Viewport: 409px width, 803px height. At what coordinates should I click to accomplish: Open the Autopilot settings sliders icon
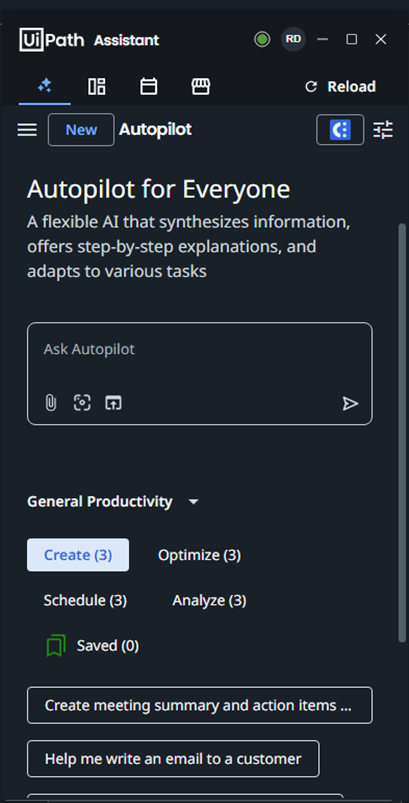pyautogui.click(x=383, y=130)
